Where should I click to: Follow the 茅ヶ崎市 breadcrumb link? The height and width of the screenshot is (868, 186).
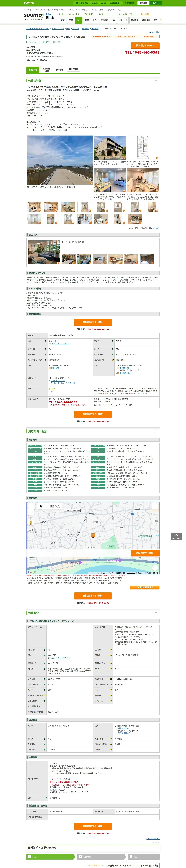[85, 29]
